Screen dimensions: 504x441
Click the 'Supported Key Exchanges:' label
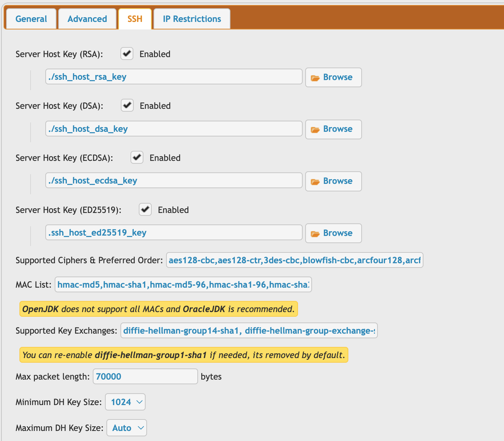pyautogui.click(x=67, y=331)
